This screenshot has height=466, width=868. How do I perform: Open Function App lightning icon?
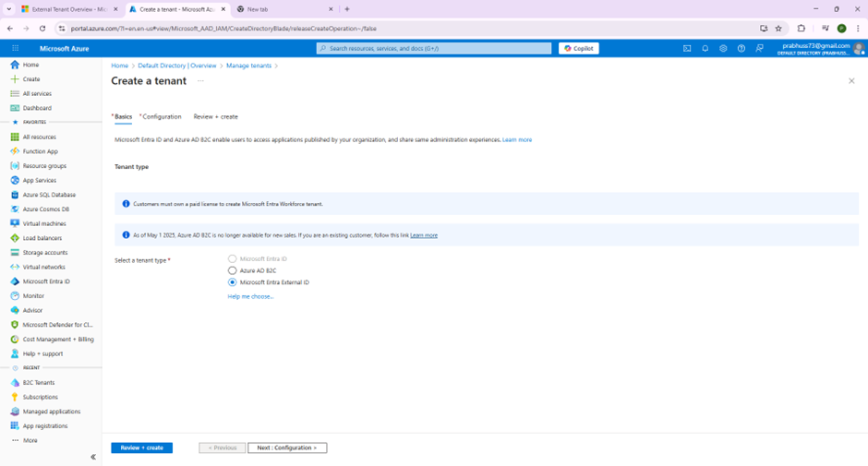15,151
